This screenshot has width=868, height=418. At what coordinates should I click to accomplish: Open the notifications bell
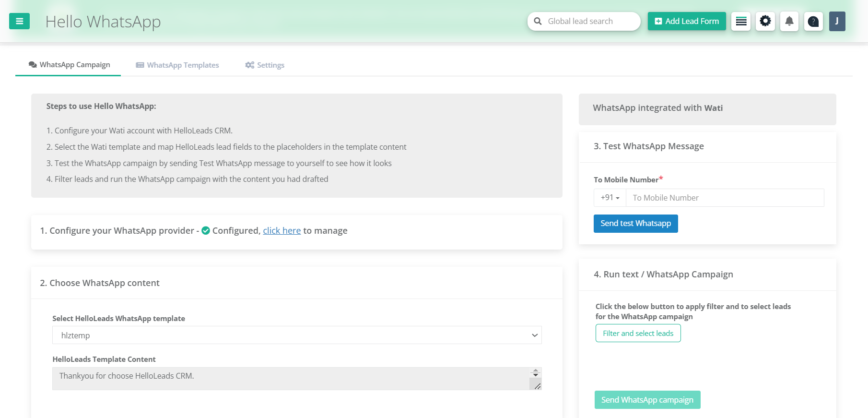point(789,21)
